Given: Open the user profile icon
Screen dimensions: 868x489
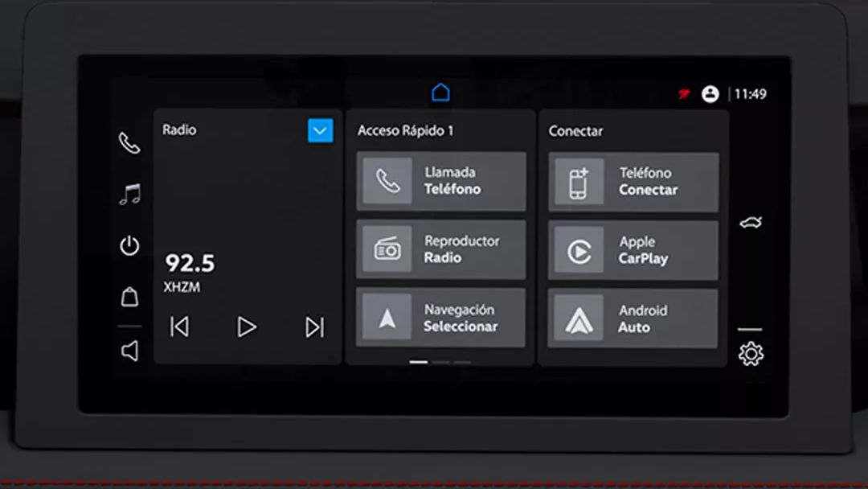Looking at the screenshot, I should [x=710, y=94].
